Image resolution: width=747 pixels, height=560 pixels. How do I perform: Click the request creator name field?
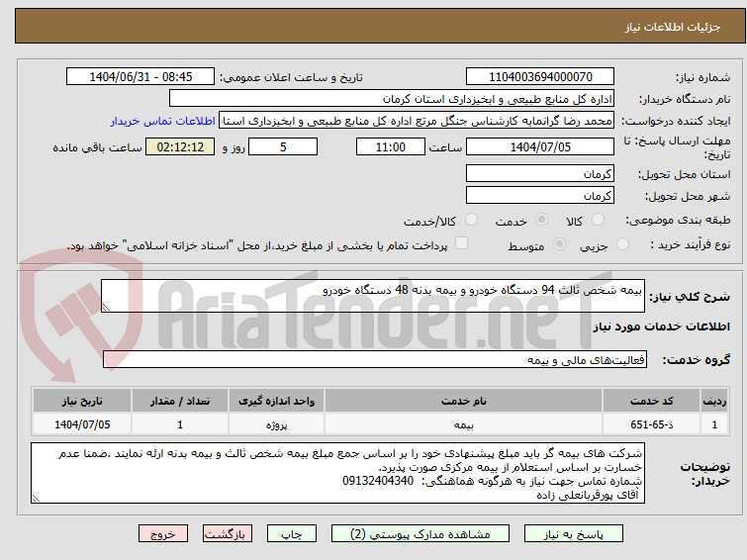point(417,121)
